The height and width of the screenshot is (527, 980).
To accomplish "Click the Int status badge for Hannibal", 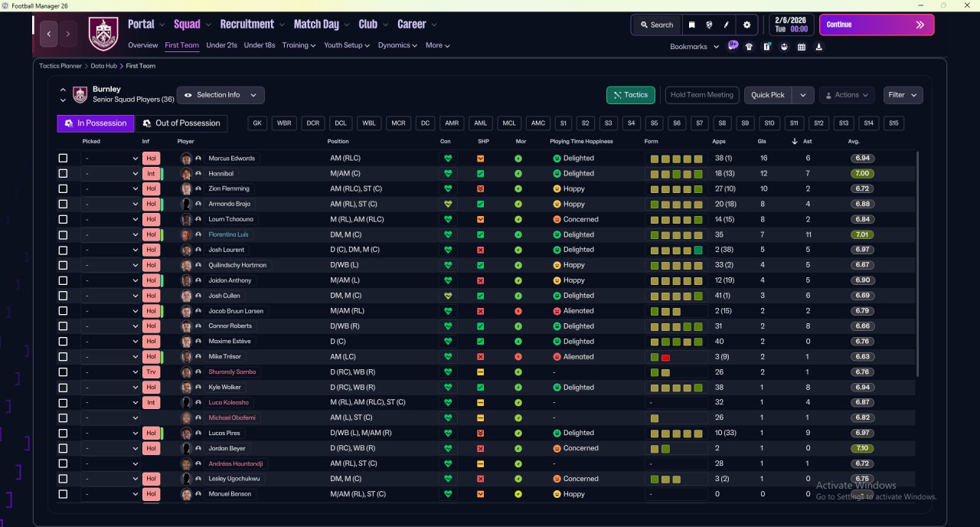I will click(151, 174).
